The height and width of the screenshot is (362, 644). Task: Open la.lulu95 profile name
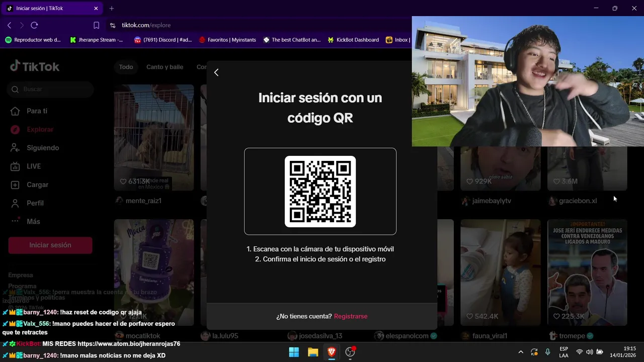[x=225, y=336]
